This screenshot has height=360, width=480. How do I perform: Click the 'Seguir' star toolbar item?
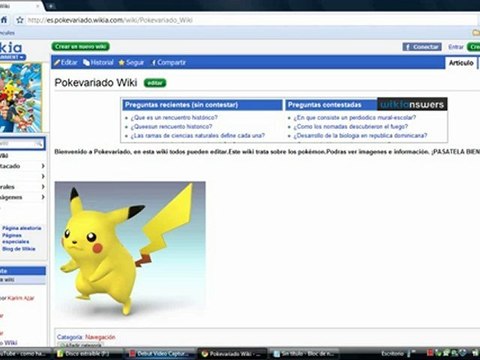click(x=131, y=62)
